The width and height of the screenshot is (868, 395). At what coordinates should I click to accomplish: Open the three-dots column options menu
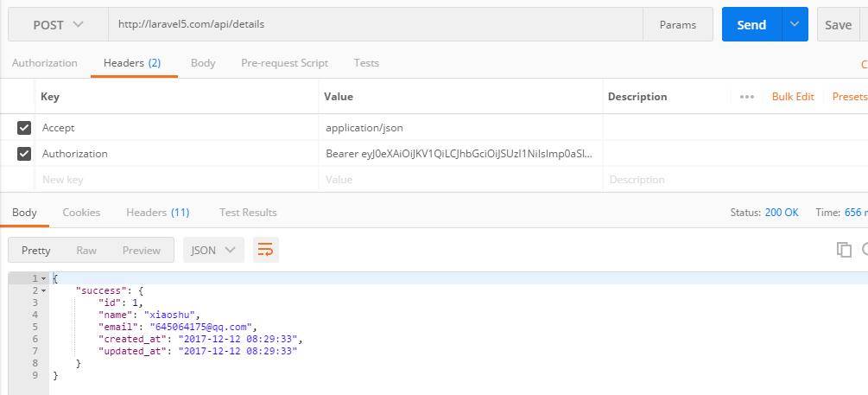pyautogui.click(x=747, y=97)
